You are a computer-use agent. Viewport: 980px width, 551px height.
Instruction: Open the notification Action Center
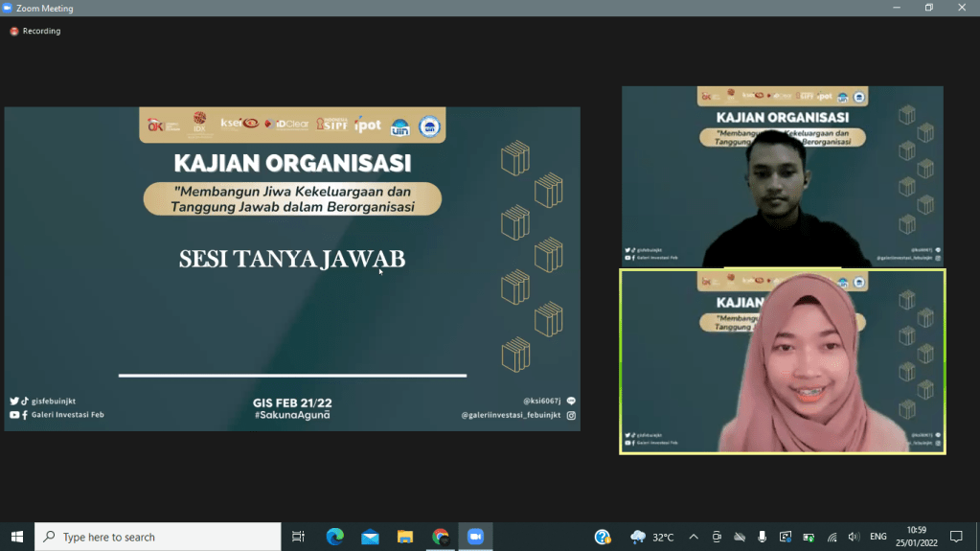(955, 537)
